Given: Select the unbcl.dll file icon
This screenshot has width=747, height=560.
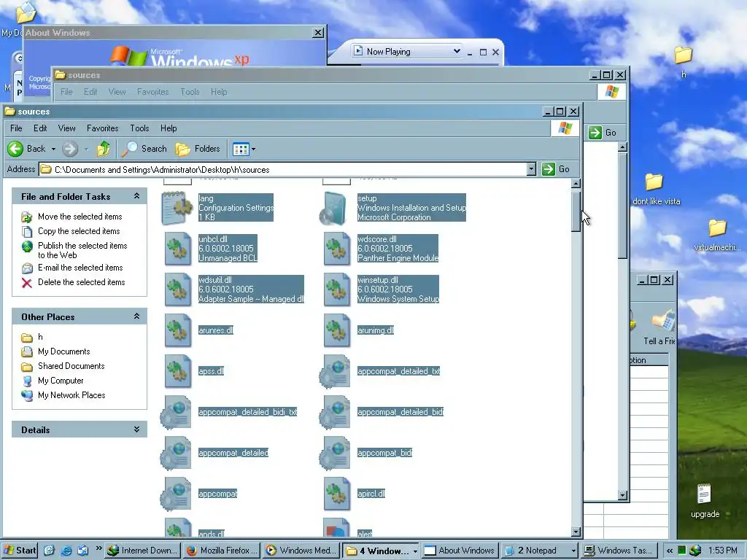Looking at the screenshot, I should click(178, 249).
